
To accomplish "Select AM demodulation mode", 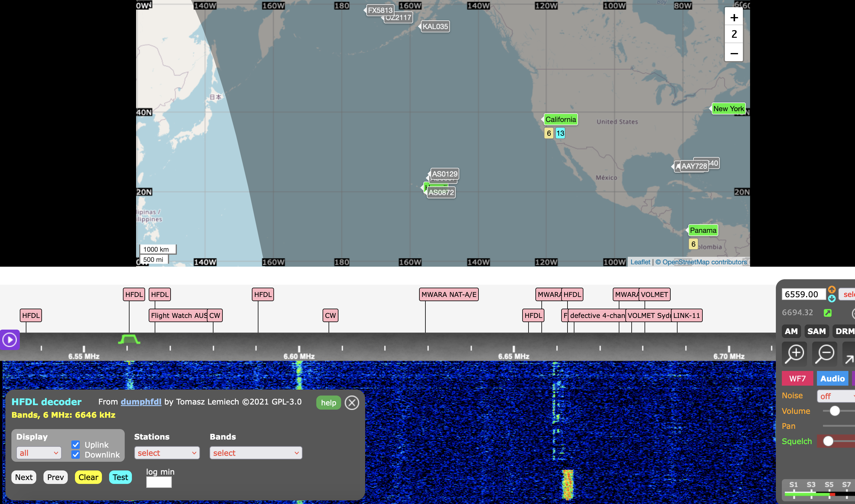I will pos(791,331).
